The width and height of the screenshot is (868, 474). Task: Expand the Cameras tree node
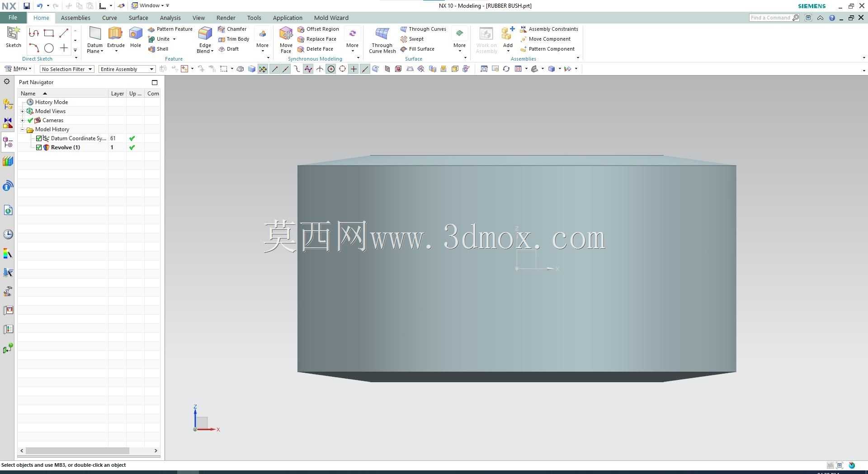pyautogui.click(x=22, y=120)
